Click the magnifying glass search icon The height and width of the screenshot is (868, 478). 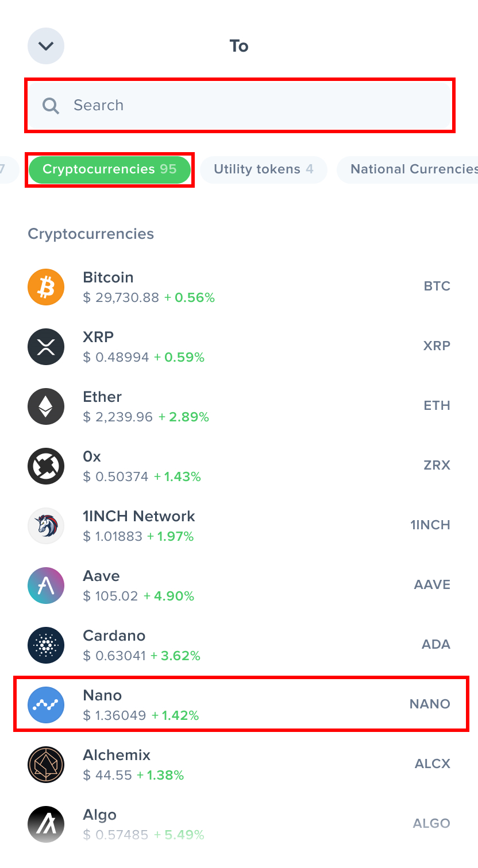coord(51,106)
